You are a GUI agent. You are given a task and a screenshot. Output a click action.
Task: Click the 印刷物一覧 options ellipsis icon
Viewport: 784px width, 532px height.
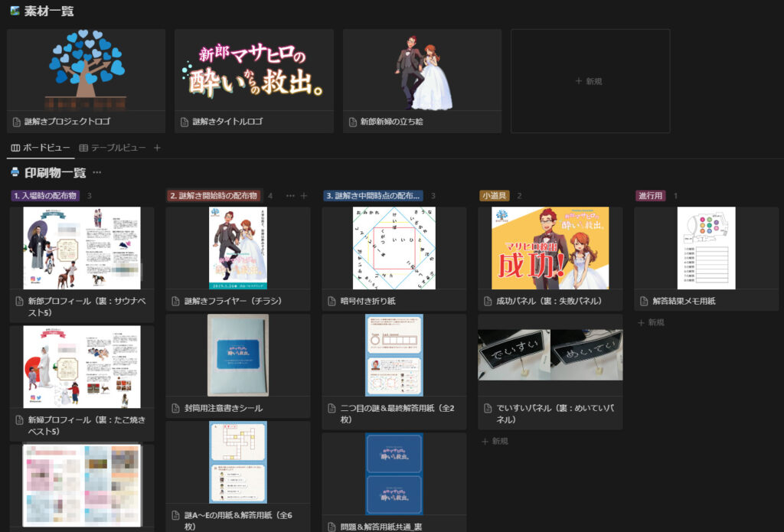[x=97, y=173]
